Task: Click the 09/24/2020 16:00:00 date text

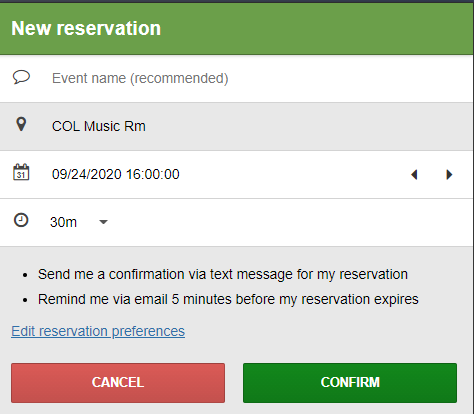Action: [116, 174]
